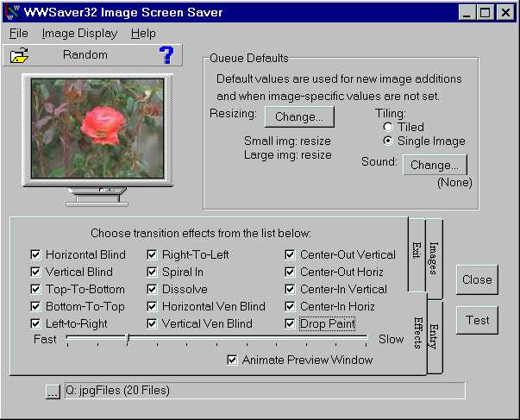Screen dimensions: 520x420
Task: Switch to the Effects tab
Action: click(x=418, y=333)
